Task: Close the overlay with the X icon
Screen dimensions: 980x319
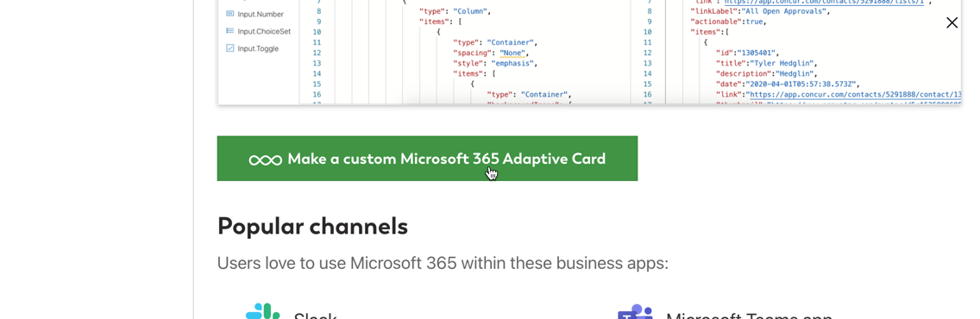Action: coord(952,23)
